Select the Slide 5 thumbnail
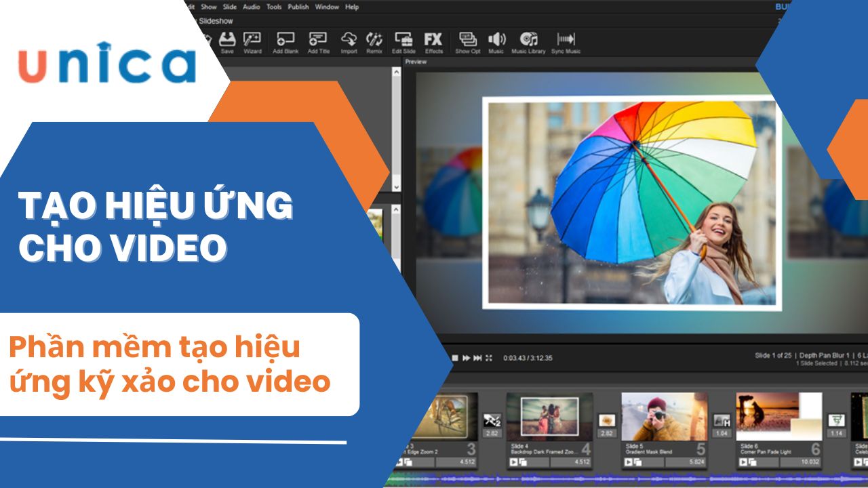Screen dimensions: 868x488 pos(664,417)
